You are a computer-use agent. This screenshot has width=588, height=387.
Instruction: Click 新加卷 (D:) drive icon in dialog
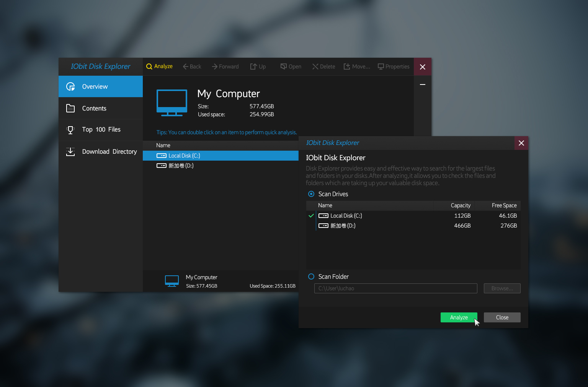323,226
